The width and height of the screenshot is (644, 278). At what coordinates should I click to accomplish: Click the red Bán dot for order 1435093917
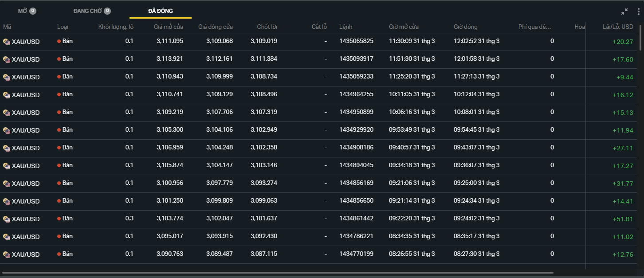pos(59,59)
